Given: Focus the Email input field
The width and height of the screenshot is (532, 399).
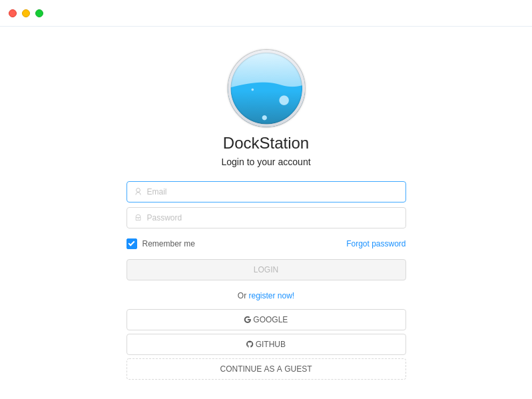Looking at the screenshot, I should 266,192.
